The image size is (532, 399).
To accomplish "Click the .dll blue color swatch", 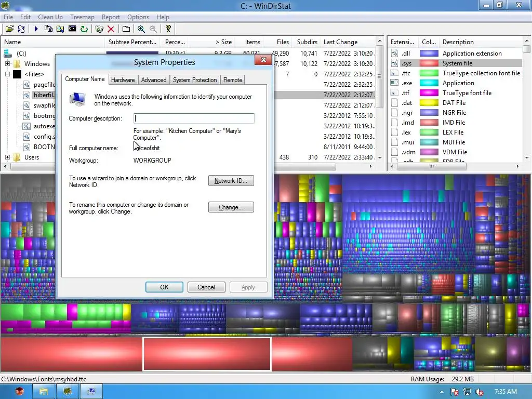I will tap(429, 54).
